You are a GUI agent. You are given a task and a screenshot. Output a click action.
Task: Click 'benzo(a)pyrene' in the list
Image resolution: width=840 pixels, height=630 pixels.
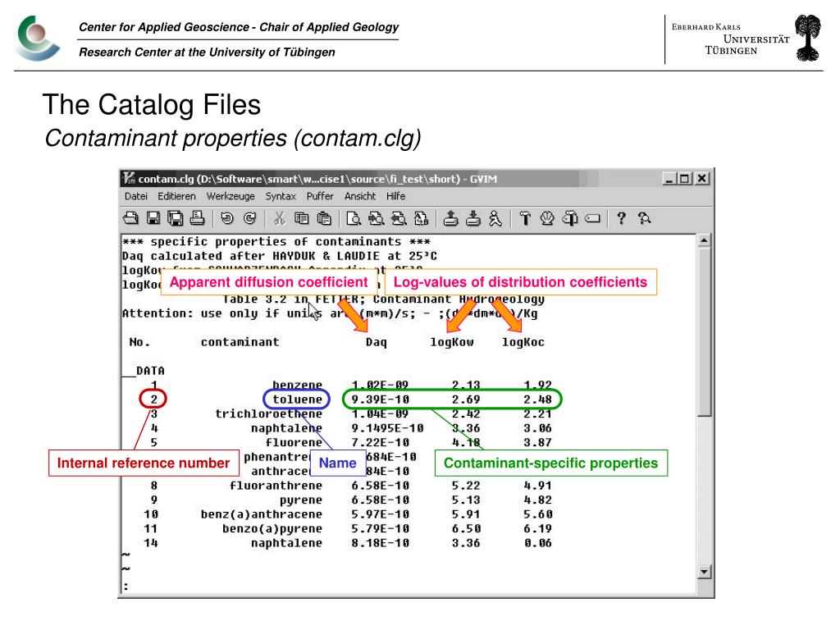(x=272, y=529)
